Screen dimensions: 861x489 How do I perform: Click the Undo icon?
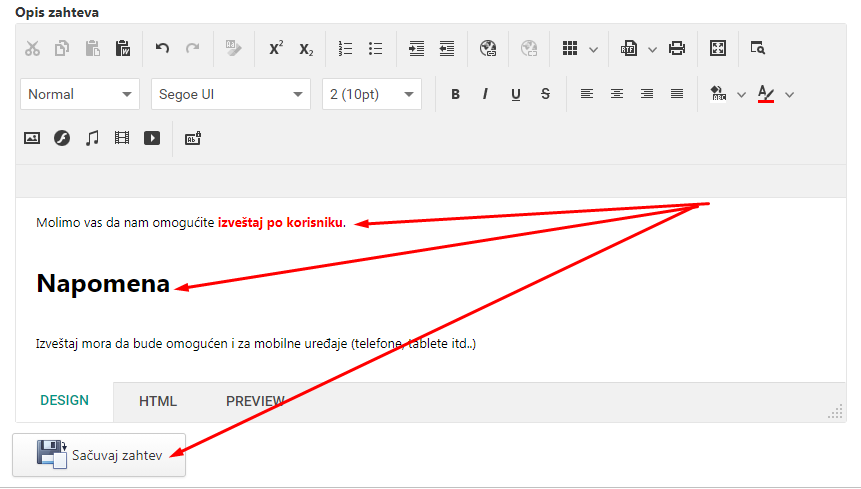point(162,48)
